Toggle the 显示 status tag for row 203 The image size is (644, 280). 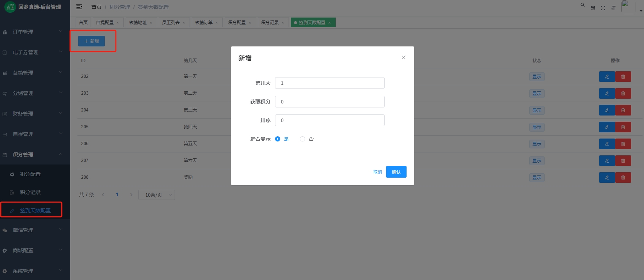coord(537,94)
